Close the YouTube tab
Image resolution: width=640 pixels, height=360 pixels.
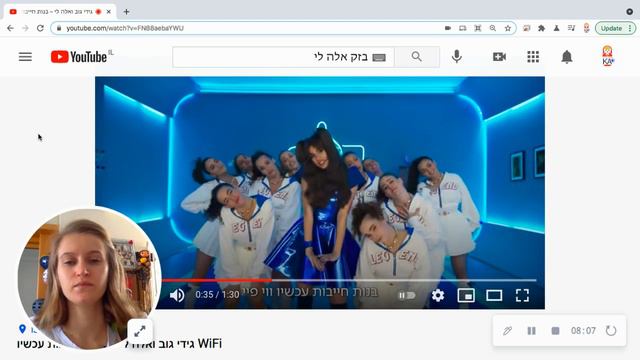(109, 12)
